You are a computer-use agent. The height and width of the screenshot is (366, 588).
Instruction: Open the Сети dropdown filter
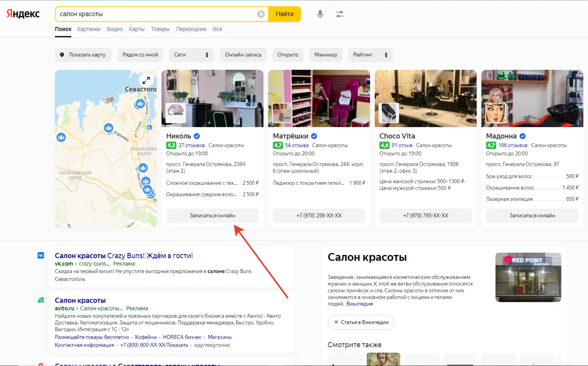pyautogui.click(x=191, y=55)
